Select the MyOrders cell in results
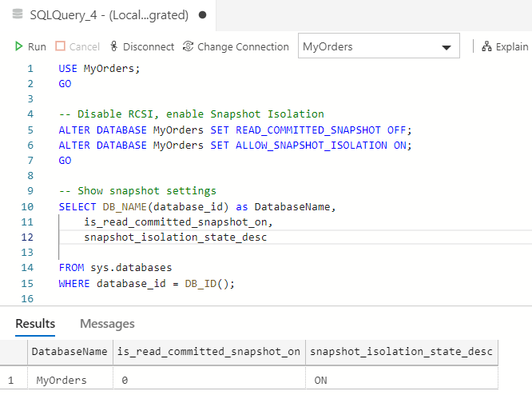 62,381
